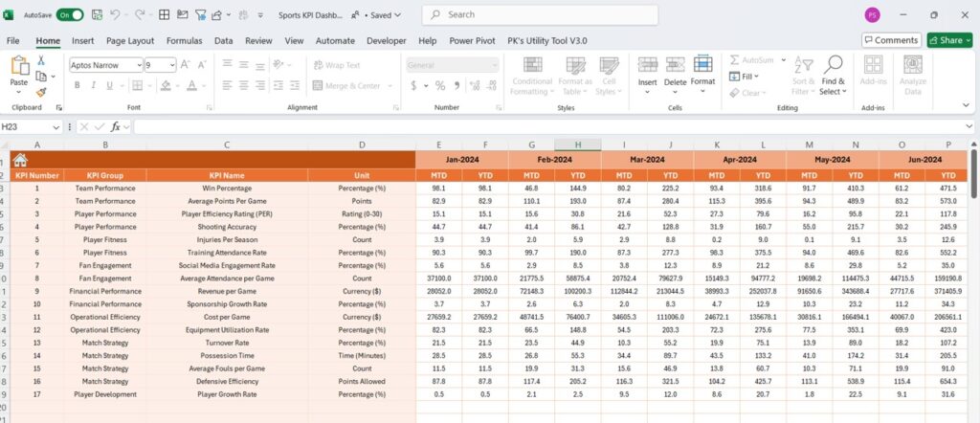Viewport: 980px width, 423px height.
Task: Toggle Italic formatting
Action: (x=93, y=85)
